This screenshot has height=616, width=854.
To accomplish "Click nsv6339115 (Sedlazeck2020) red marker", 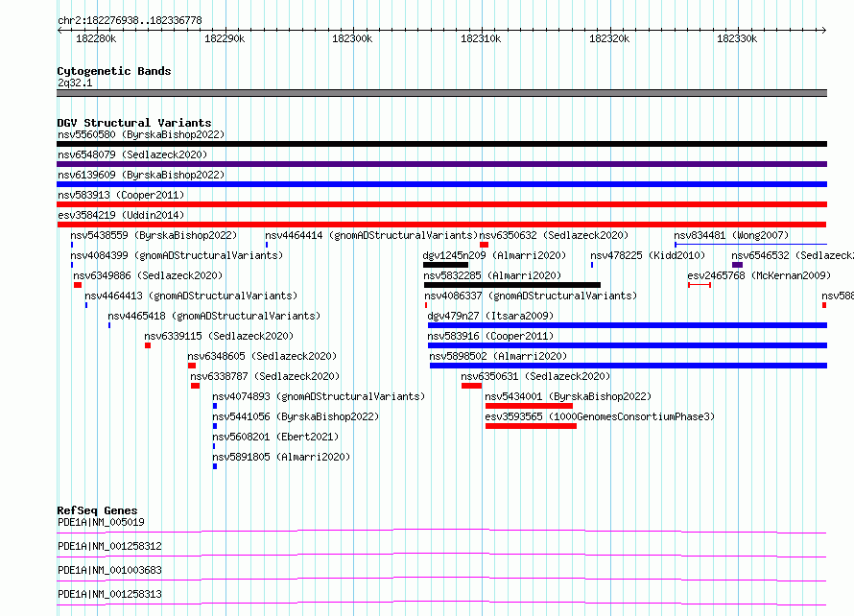I will [x=148, y=345].
